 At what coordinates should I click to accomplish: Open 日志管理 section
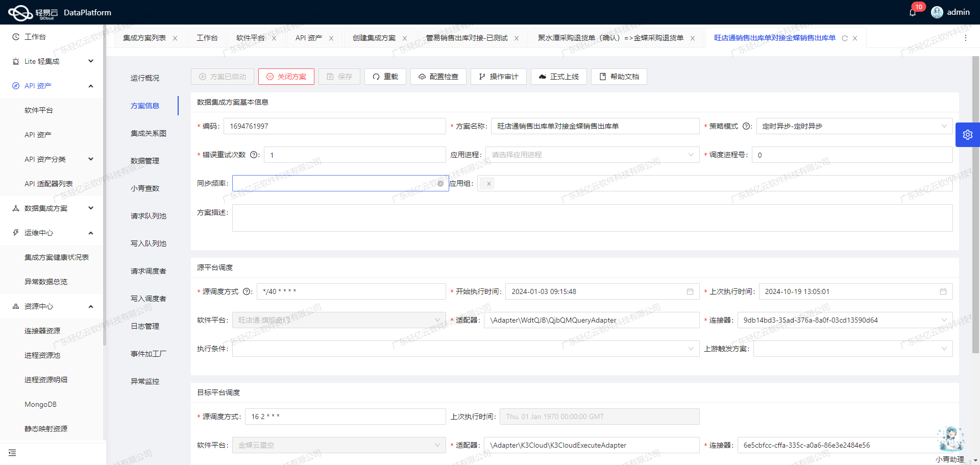tap(145, 326)
